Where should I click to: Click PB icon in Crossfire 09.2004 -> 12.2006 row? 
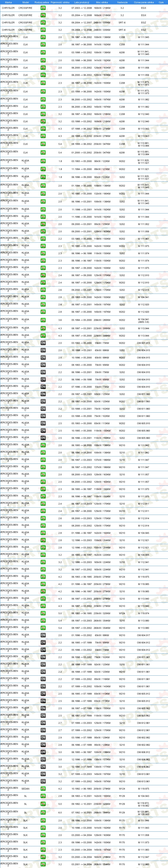click(43, 30)
